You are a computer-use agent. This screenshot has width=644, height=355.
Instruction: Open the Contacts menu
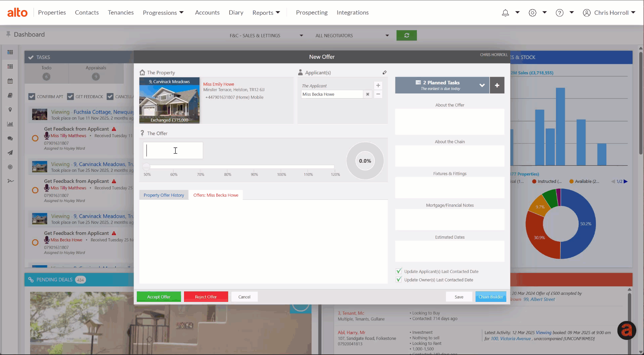(x=87, y=12)
